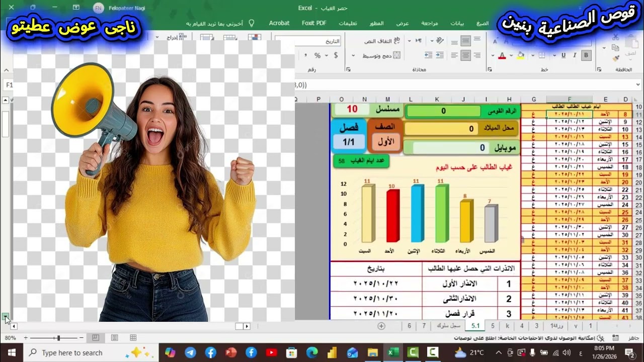This screenshot has width=644, height=362.
Task: Switch to Page Layout view
Action: (x=114, y=338)
